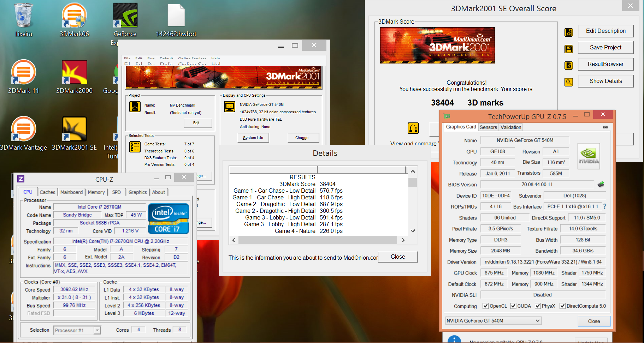Click the Project icon in 3DMark2001 window
Image resolution: width=644 pixels, height=343 pixels.
point(135,106)
